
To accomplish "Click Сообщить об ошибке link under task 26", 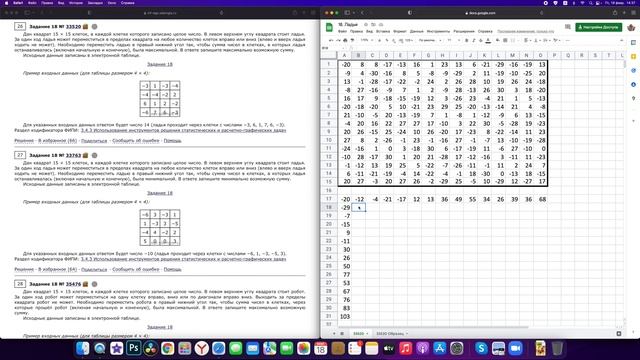I will coord(136,140).
